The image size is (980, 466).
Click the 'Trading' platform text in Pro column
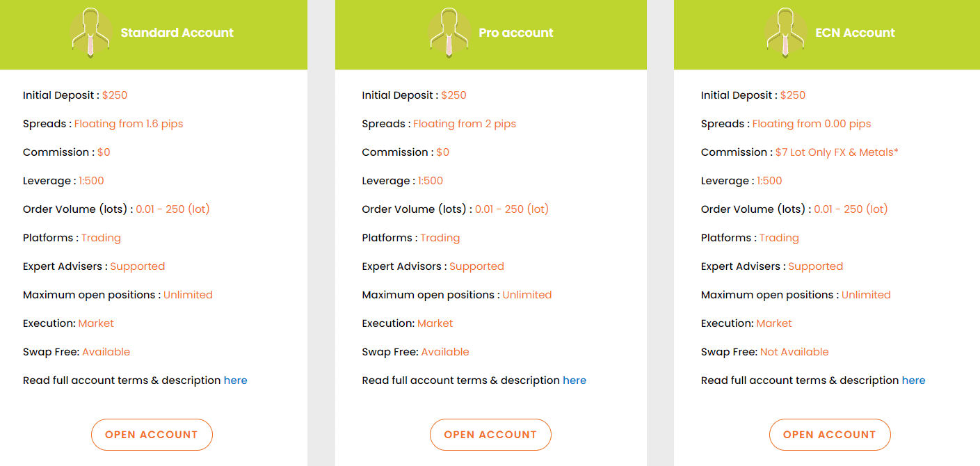[x=440, y=237]
